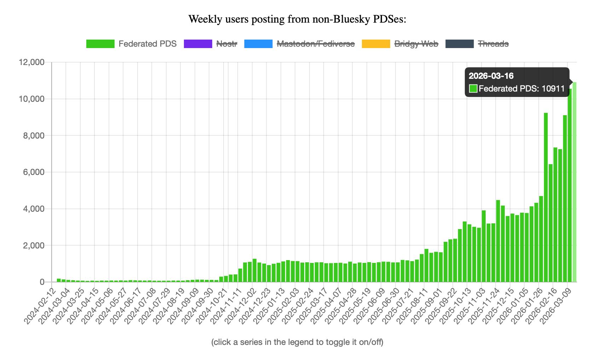Screen dimensions: 595x364
Task: Click the tooltip date heading 2026-03-16
Action: [486, 76]
